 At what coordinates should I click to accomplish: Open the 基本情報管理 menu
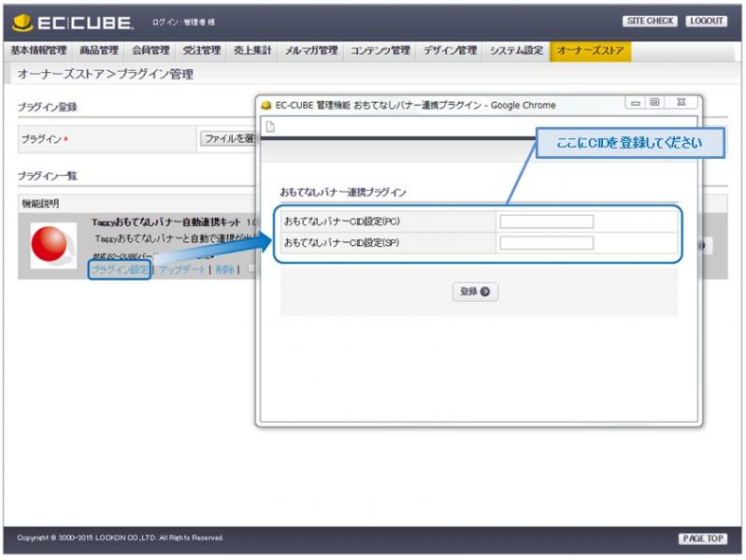38,50
